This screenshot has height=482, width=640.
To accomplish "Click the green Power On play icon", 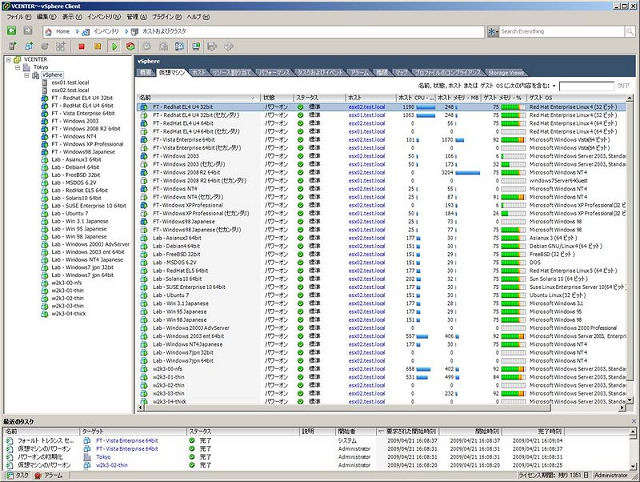I will [115, 47].
